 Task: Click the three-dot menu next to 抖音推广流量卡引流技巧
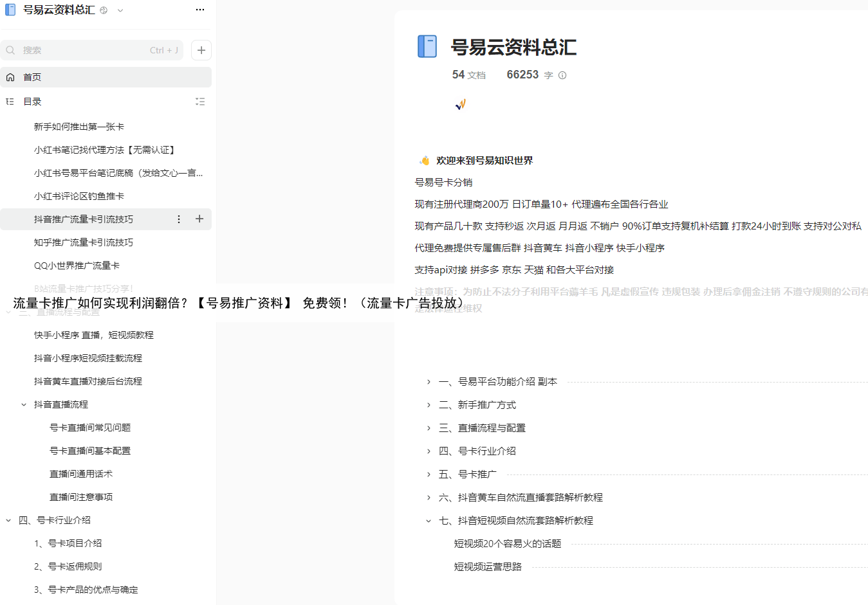coord(178,219)
